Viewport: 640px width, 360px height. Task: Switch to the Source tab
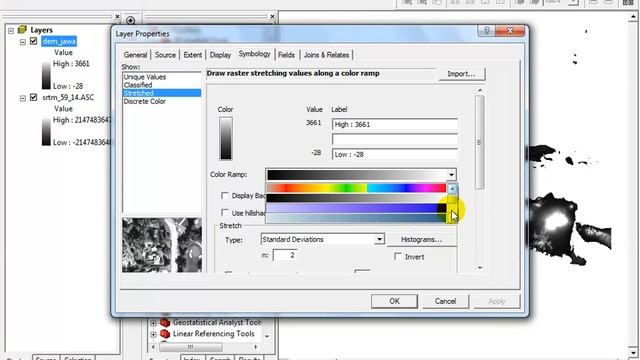(x=165, y=55)
